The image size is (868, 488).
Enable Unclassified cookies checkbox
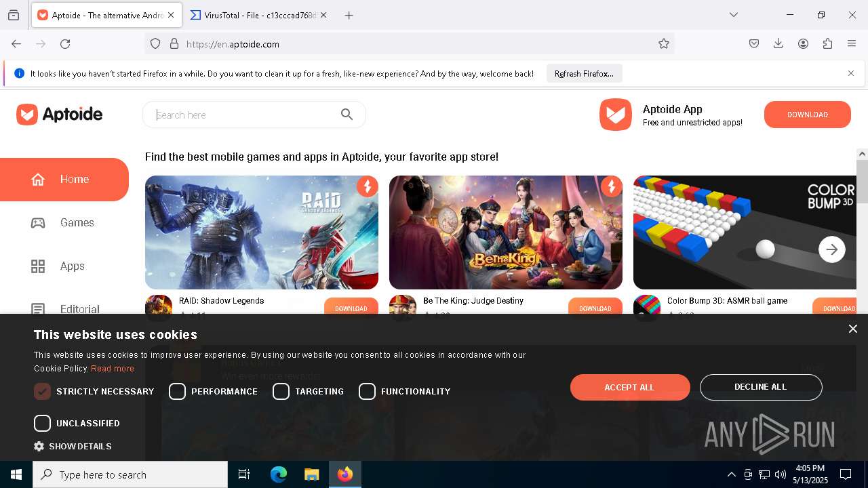click(x=42, y=424)
